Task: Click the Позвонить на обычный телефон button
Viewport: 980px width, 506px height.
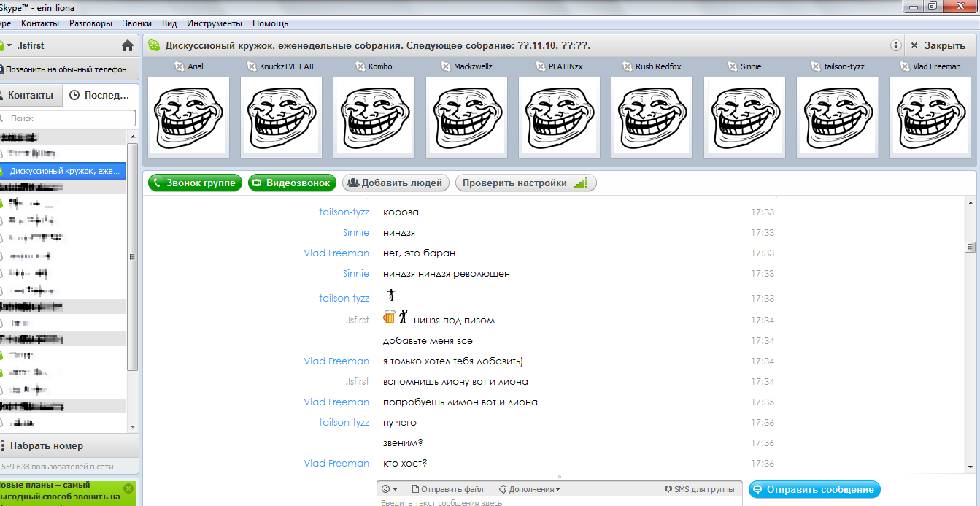Action: click(69, 70)
